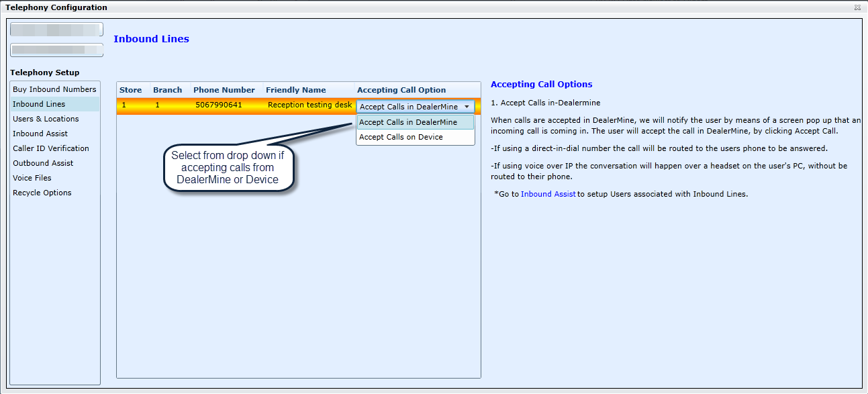Open Voice Files setup page
Viewport: 868px width, 394px height.
click(32, 178)
